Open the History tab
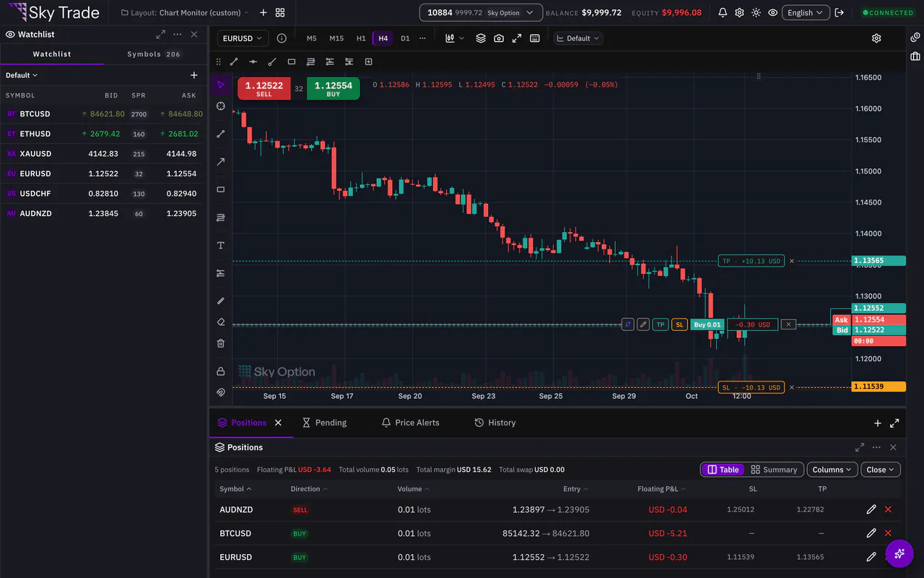Screen dimensions: 924x578 click(495, 423)
